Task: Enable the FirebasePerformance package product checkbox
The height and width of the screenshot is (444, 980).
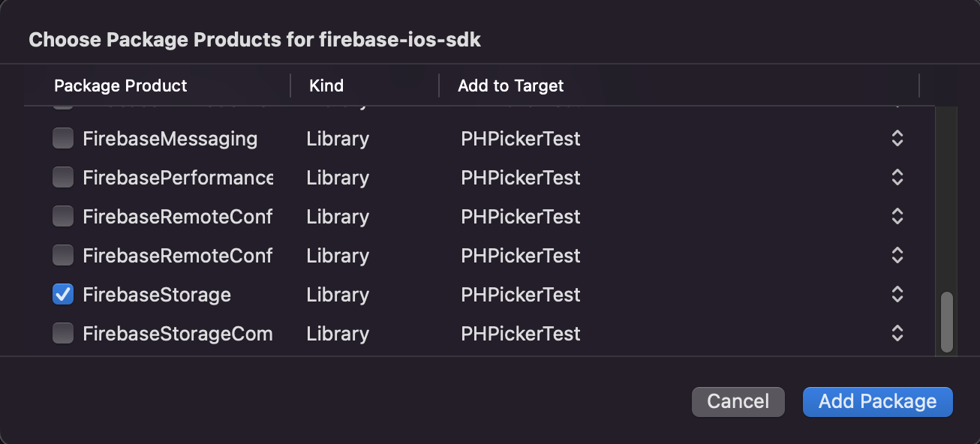Action: [x=63, y=178]
